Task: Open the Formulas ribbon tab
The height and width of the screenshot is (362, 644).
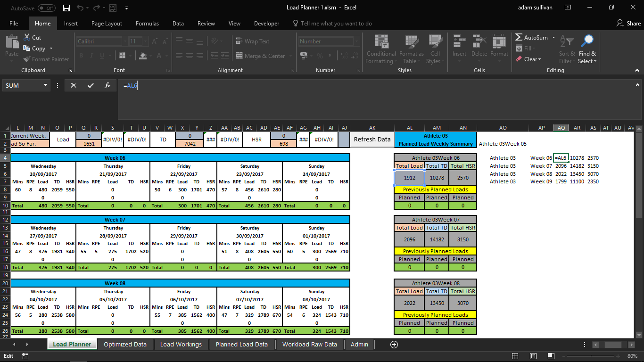Action: pyautogui.click(x=147, y=24)
